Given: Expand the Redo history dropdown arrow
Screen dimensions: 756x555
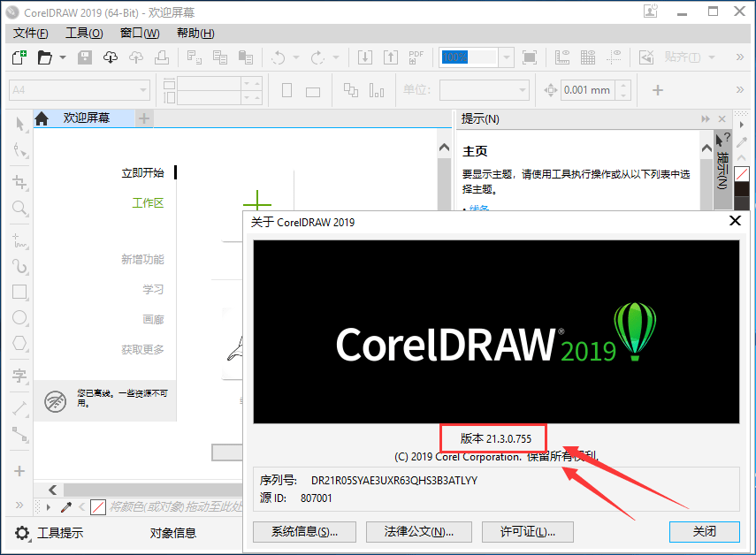Looking at the screenshot, I should click(x=336, y=57).
